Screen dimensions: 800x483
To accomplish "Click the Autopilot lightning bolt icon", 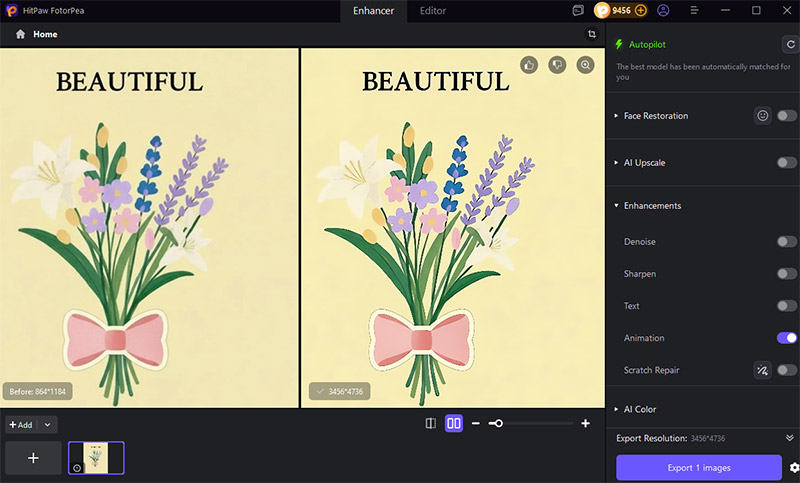I will pyautogui.click(x=619, y=44).
